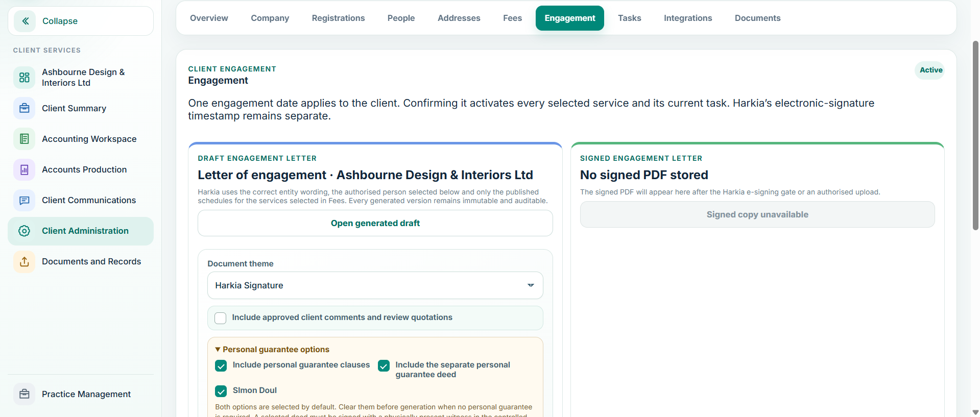The width and height of the screenshot is (980, 417).
Task: Uncheck the separate personal guarantee deed option
Action: [384, 365]
